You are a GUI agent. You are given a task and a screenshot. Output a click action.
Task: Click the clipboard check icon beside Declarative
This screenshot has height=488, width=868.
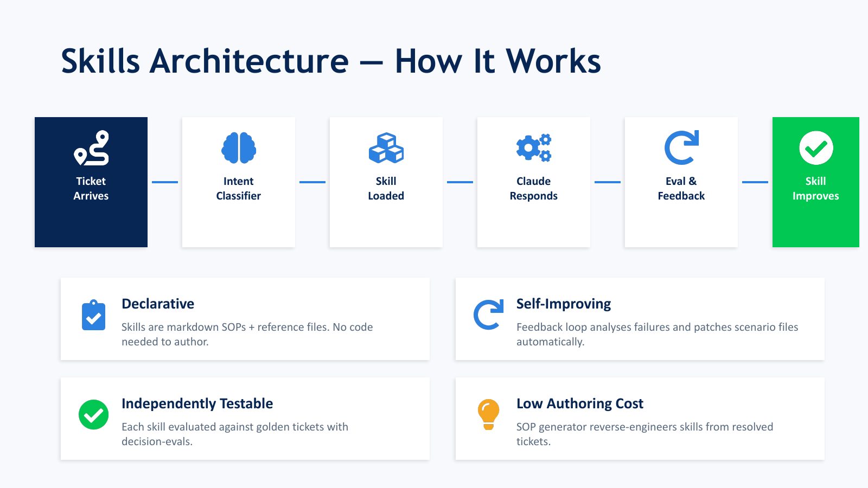pyautogui.click(x=93, y=314)
